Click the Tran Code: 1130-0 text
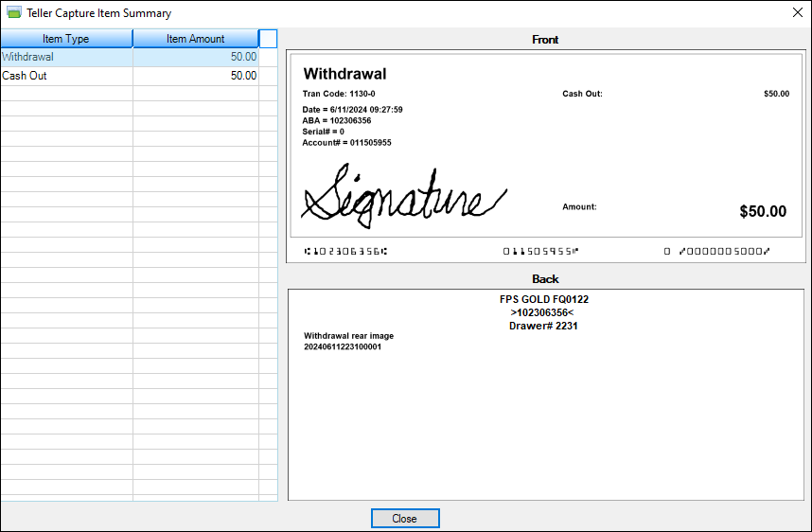Viewport: 812px width, 532px height. point(339,94)
